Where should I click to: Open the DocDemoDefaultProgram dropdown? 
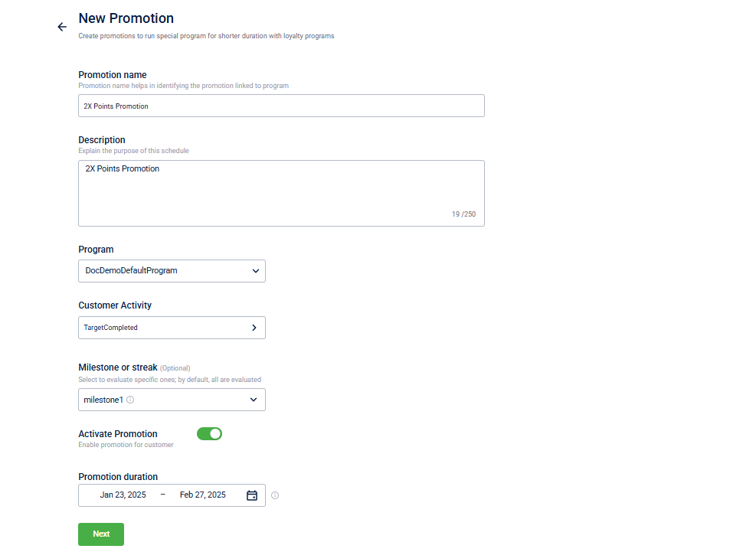(x=172, y=271)
